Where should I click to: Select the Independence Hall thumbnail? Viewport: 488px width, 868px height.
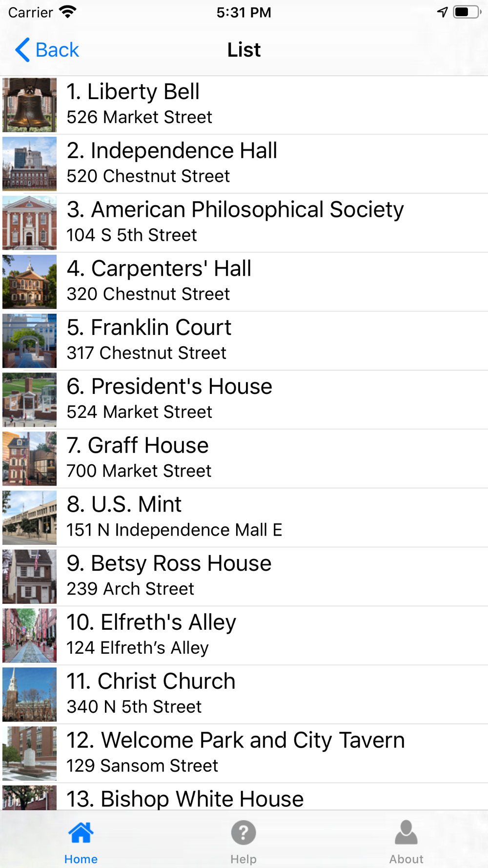coord(29,164)
